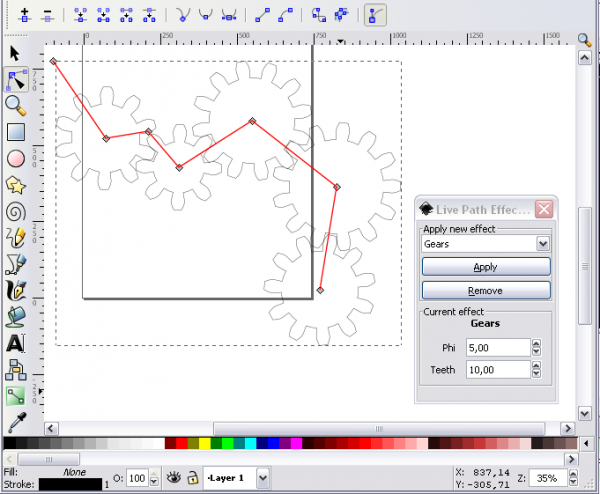Viewport: 600px width, 494px height.
Task: Increase the Phi value with stepper
Action: click(x=536, y=343)
